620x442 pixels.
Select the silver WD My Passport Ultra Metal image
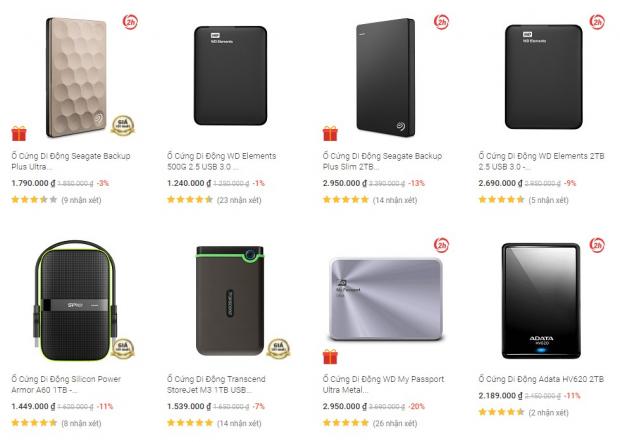point(387,297)
